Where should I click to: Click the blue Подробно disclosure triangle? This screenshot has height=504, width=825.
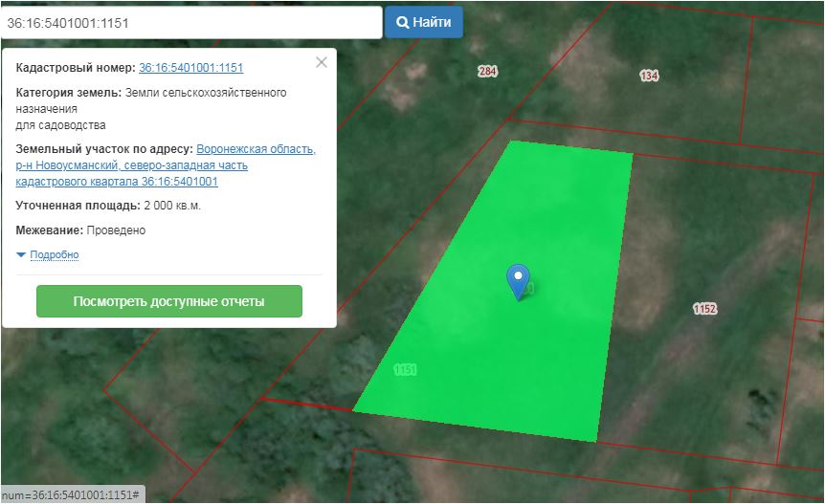point(21,255)
